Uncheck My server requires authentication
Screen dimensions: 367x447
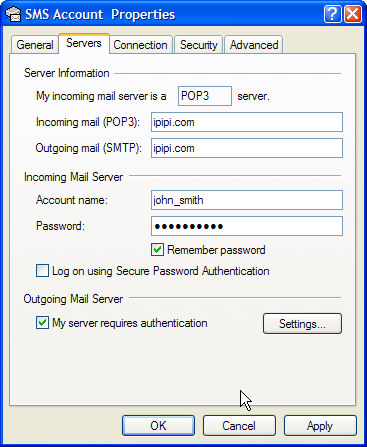pyautogui.click(x=42, y=323)
